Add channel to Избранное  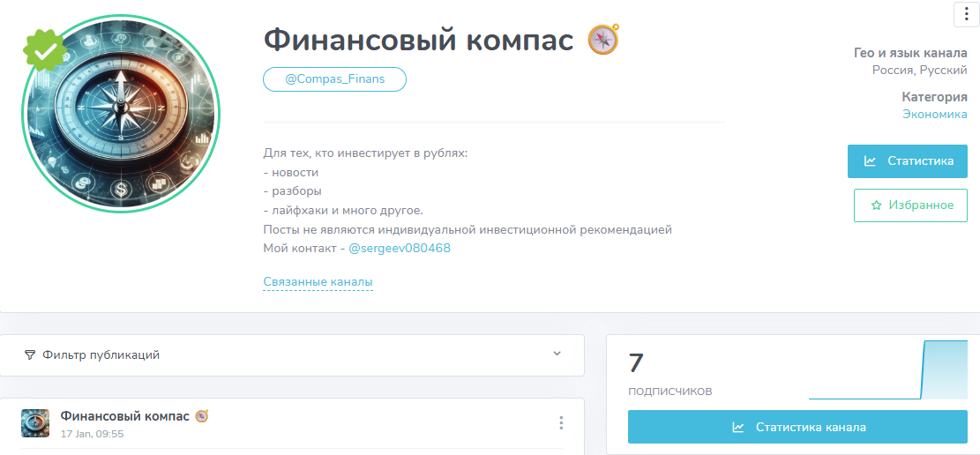(x=910, y=205)
